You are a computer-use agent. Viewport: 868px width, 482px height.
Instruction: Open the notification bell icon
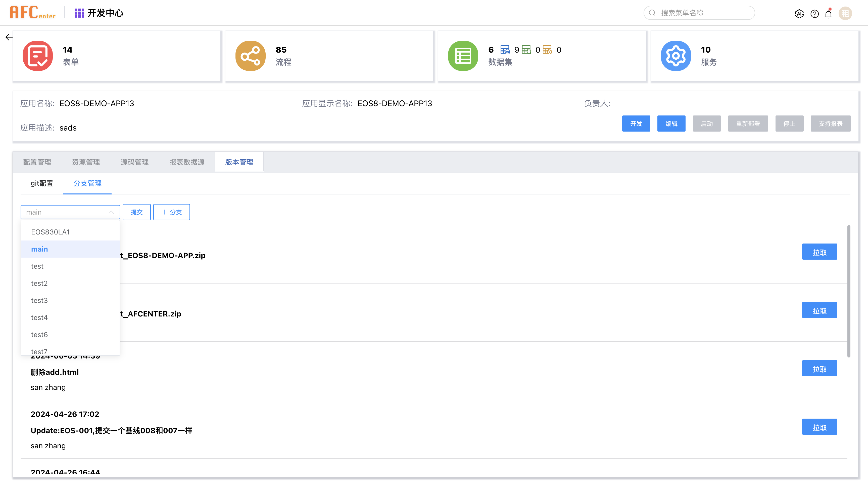click(x=828, y=14)
